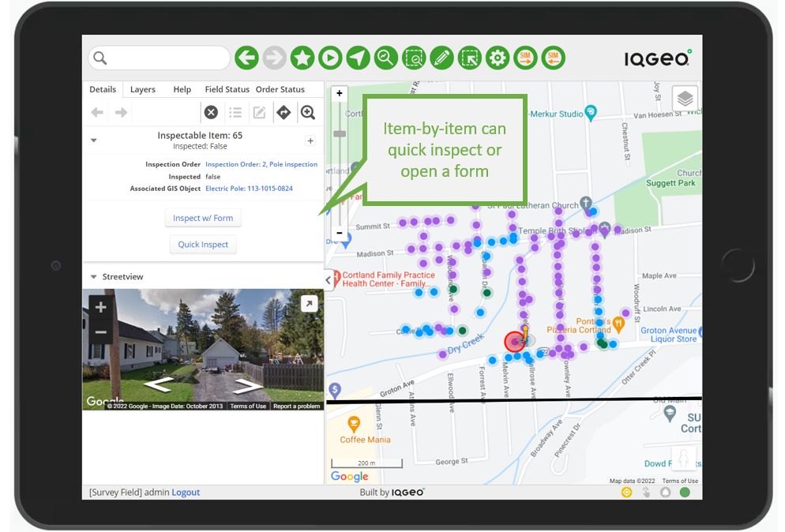
Task: Collapse side panel with the left chevron
Action: click(329, 280)
